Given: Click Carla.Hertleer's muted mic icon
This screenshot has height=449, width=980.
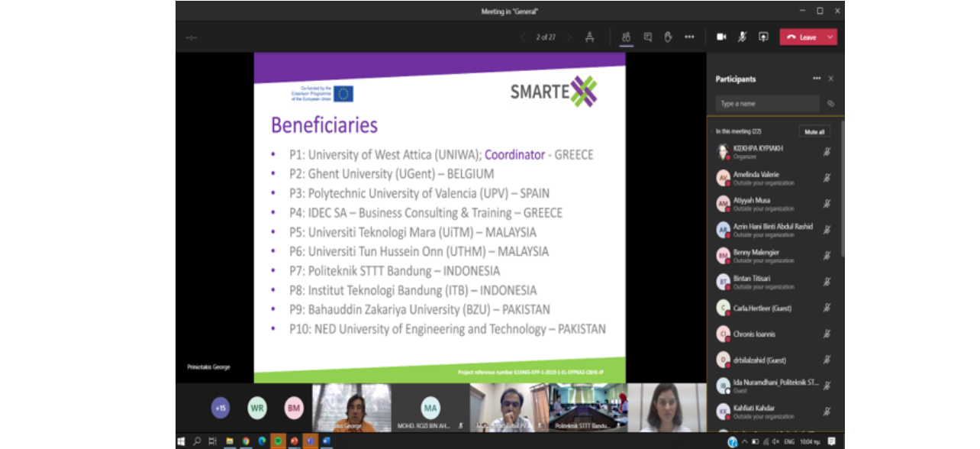Looking at the screenshot, I should point(827,308).
